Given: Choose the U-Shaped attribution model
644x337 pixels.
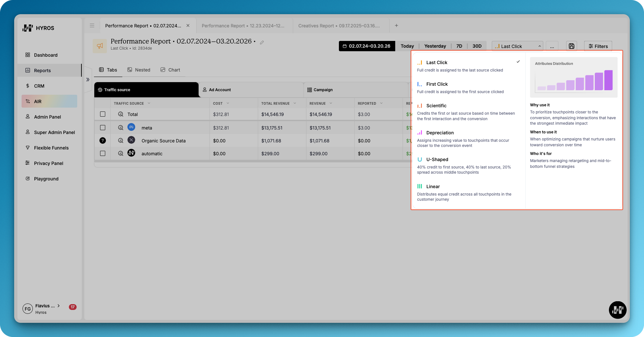Looking at the screenshot, I should pos(437,159).
